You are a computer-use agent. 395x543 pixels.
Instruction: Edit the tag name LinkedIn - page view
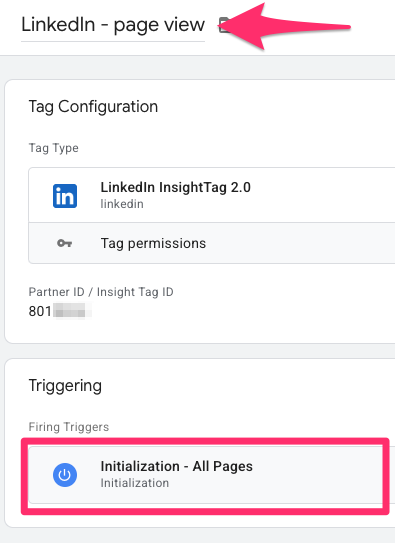click(113, 25)
